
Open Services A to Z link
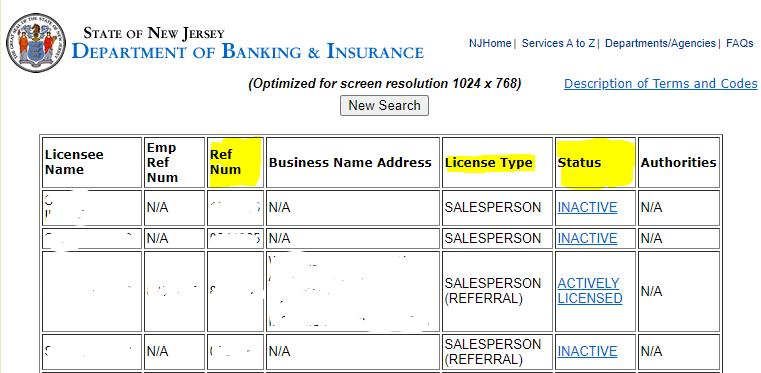click(x=558, y=43)
